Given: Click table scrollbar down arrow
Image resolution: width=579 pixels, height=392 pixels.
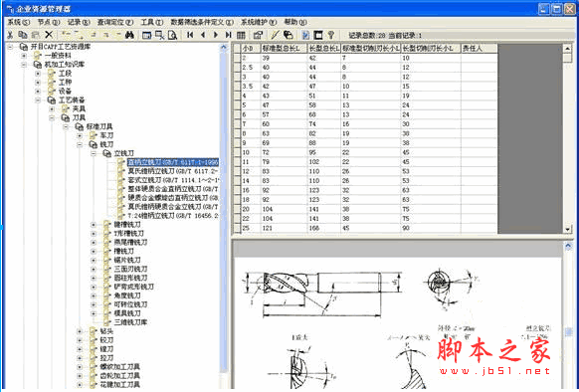Looking at the screenshot, I should pyautogui.click(x=567, y=229).
